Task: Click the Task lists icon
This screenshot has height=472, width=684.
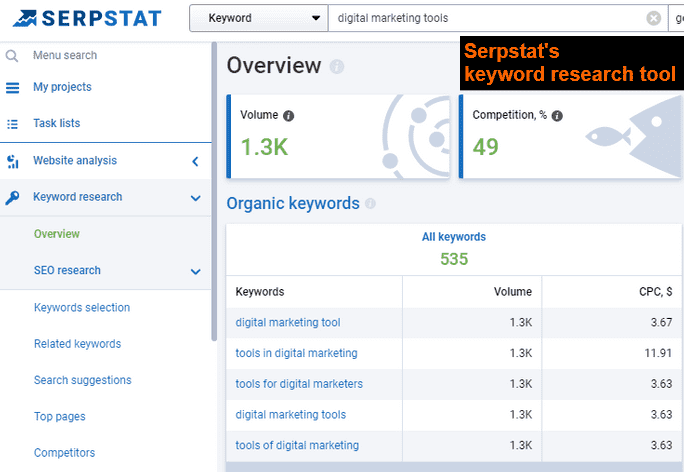Action: 12,124
